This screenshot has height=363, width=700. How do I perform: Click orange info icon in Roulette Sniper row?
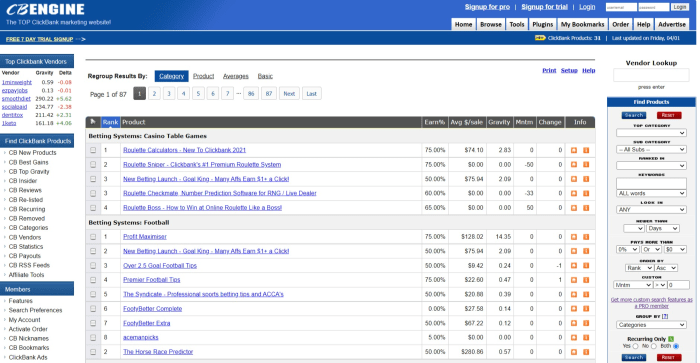coord(586,165)
